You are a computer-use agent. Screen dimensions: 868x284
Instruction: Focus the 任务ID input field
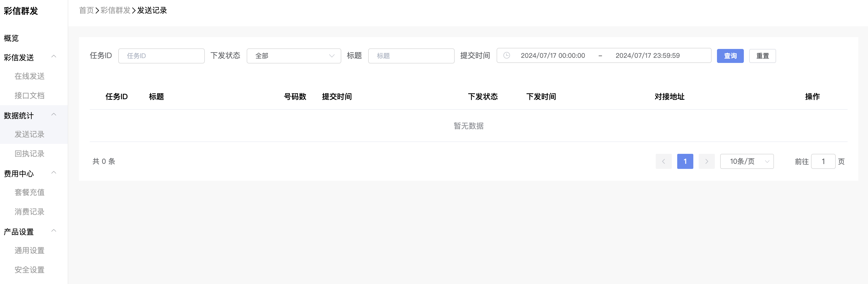[x=162, y=56]
